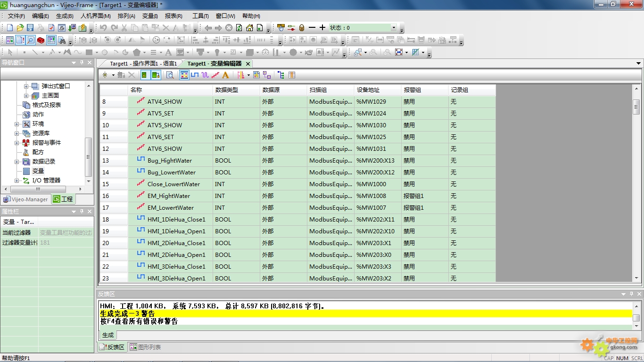Select 配方 item in navigator tree
Screen dimensions: 644x362
38,152
